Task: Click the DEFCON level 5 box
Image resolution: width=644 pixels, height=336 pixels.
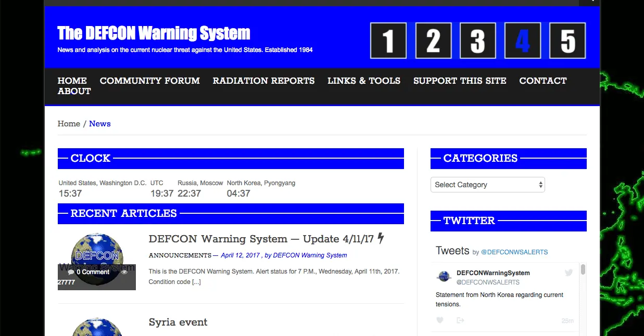Action: [567, 41]
